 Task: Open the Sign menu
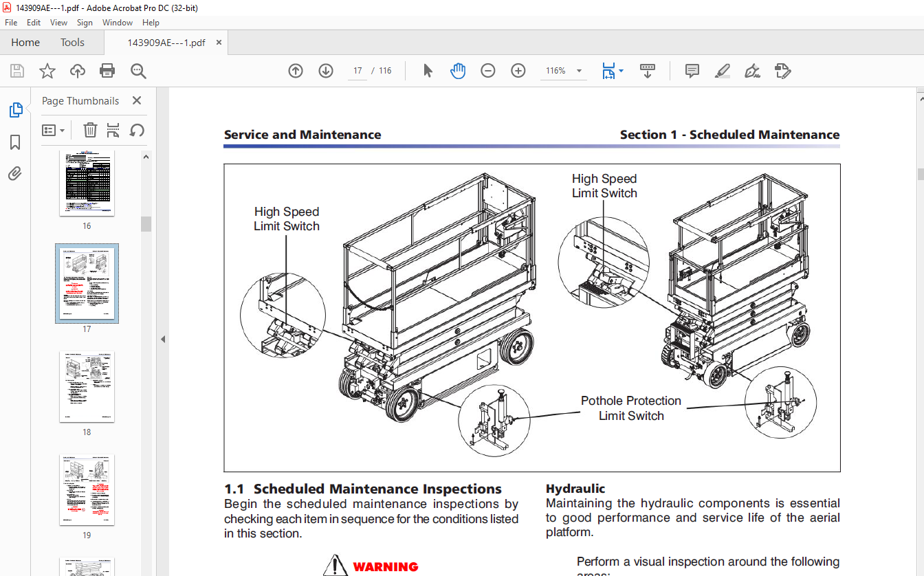tap(85, 23)
